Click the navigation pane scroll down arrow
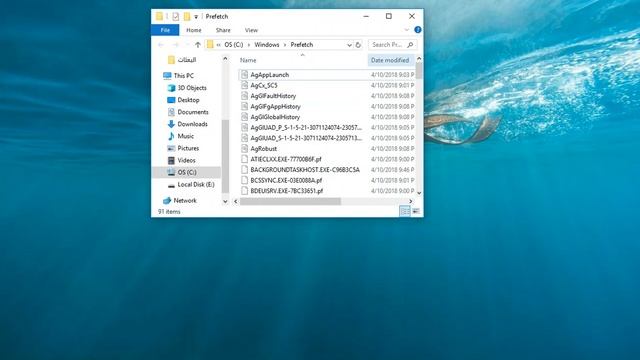The height and width of the screenshot is (360, 640). click(225, 201)
